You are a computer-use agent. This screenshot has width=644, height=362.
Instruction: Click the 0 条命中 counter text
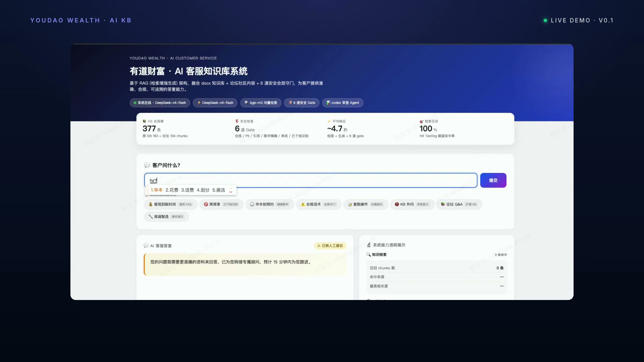pyautogui.click(x=501, y=255)
